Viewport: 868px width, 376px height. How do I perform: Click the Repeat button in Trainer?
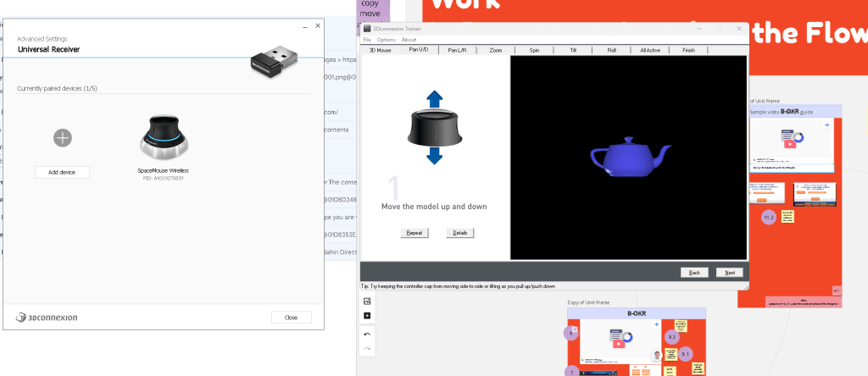coord(415,233)
